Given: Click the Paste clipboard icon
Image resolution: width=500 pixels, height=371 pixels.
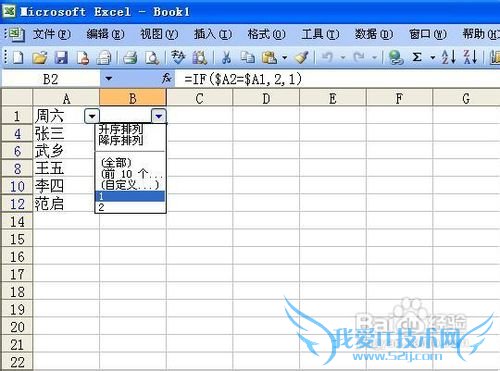Looking at the screenshot, I should [269, 57].
